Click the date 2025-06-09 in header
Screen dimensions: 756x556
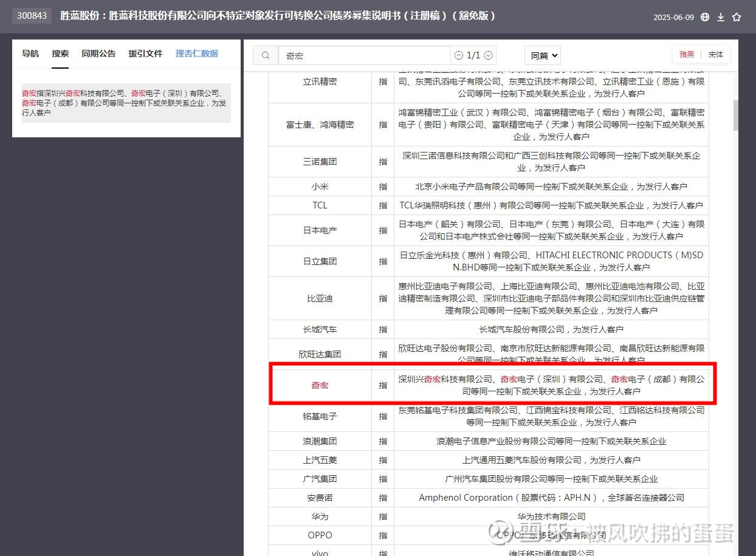tap(673, 18)
